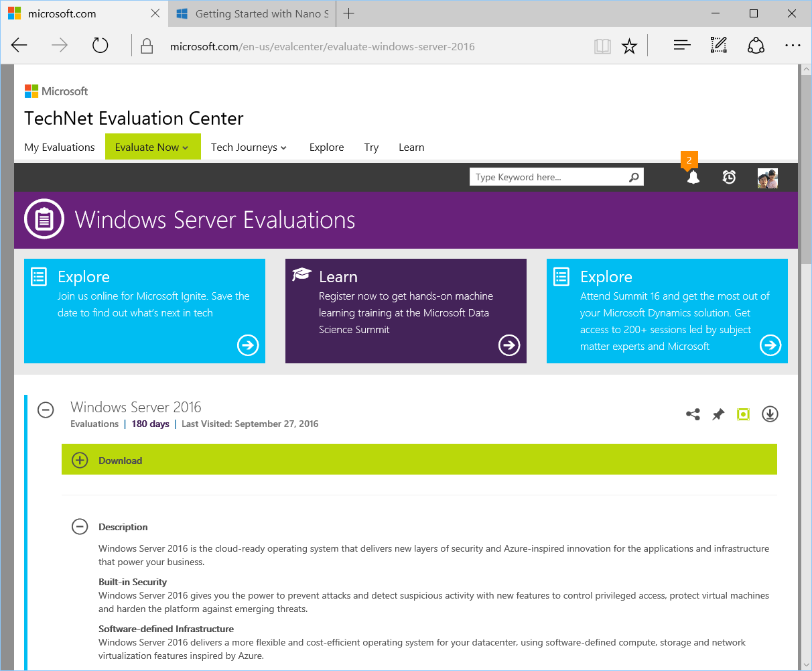The image size is (812, 671).
Task: Click the green square register icon
Action: coord(743,414)
